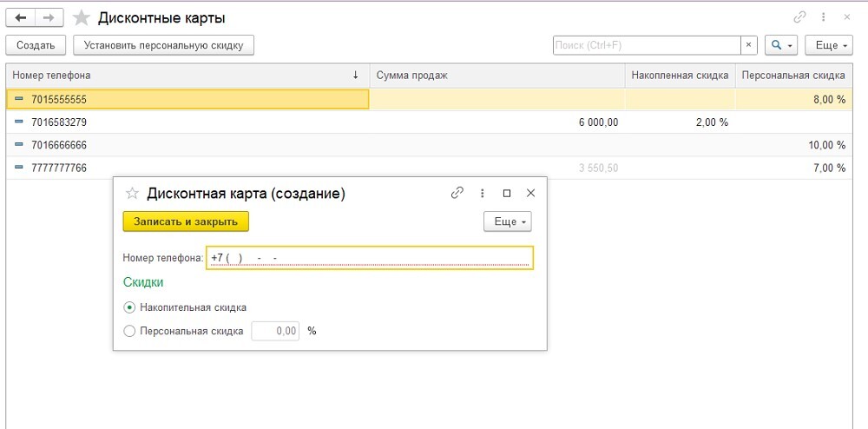Open the three-dot menu in main header
Screen dimensions: 868x429
[x=823, y=17]
